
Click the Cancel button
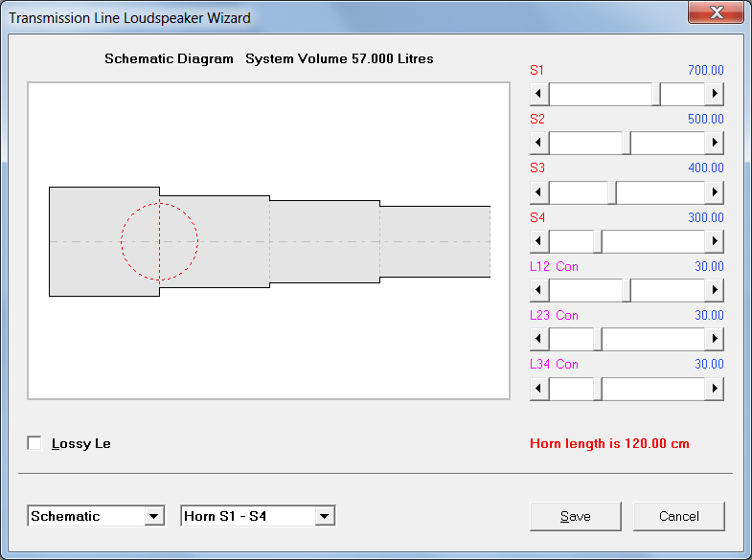pyautogui.click(x=678, y=516)
